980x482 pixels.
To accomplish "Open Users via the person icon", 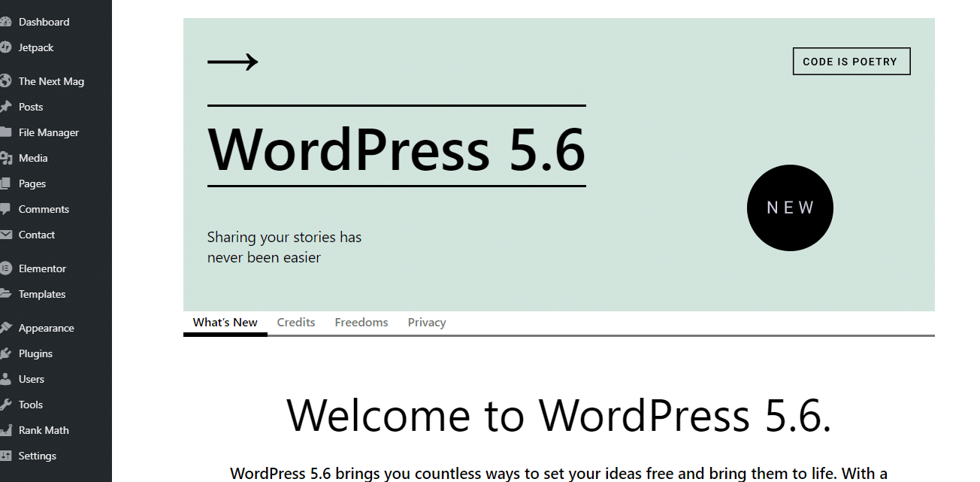I will [x=31, y=378].
